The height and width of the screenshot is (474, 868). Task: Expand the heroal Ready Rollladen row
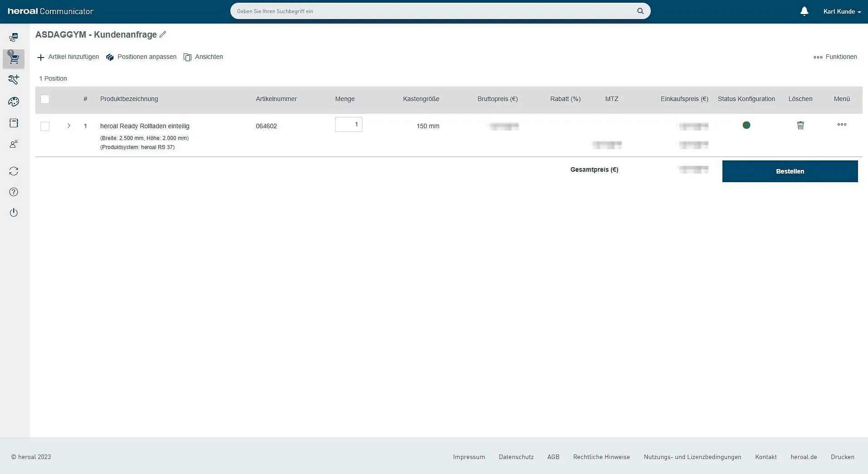pos(69,126)
